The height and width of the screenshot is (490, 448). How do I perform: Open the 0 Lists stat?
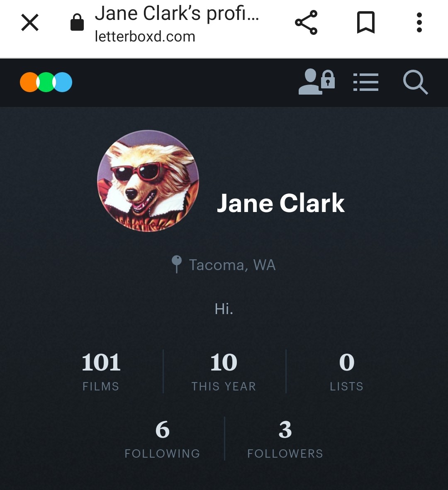[347, 371]
